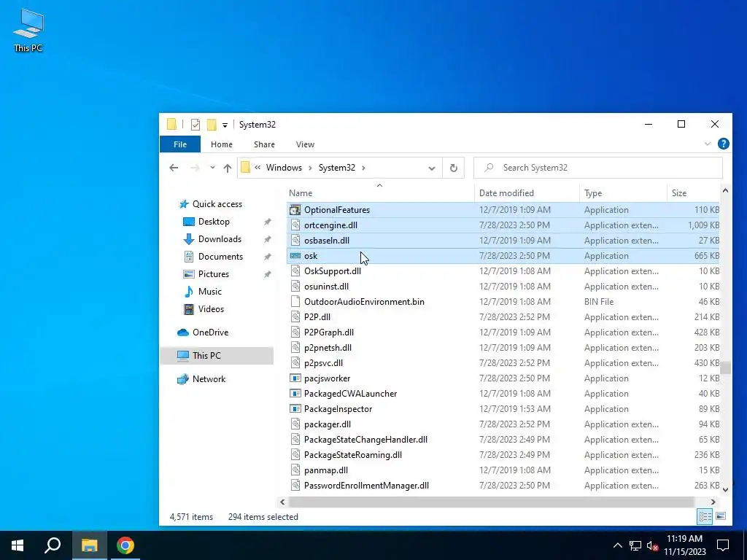Image resolution: width=747 pixels, height=560 pixels.
Task: Open Videos in the navigation pane
Action: pyautogui.click(x=211, y=309)
